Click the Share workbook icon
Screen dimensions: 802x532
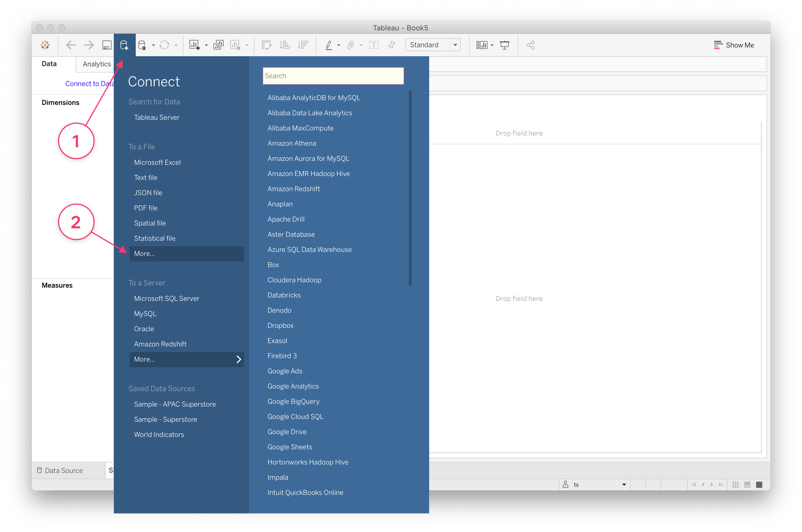click(x=530, y=45)
